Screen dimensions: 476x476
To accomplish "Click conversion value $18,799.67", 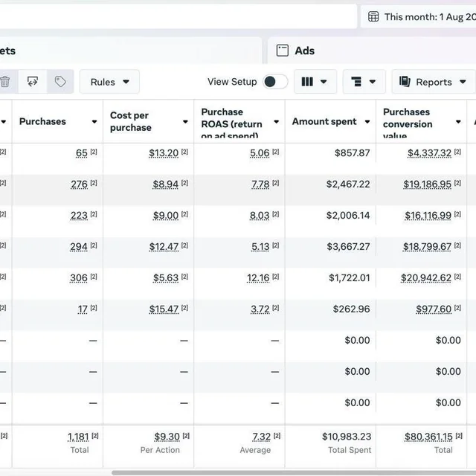I will point(427,247).
